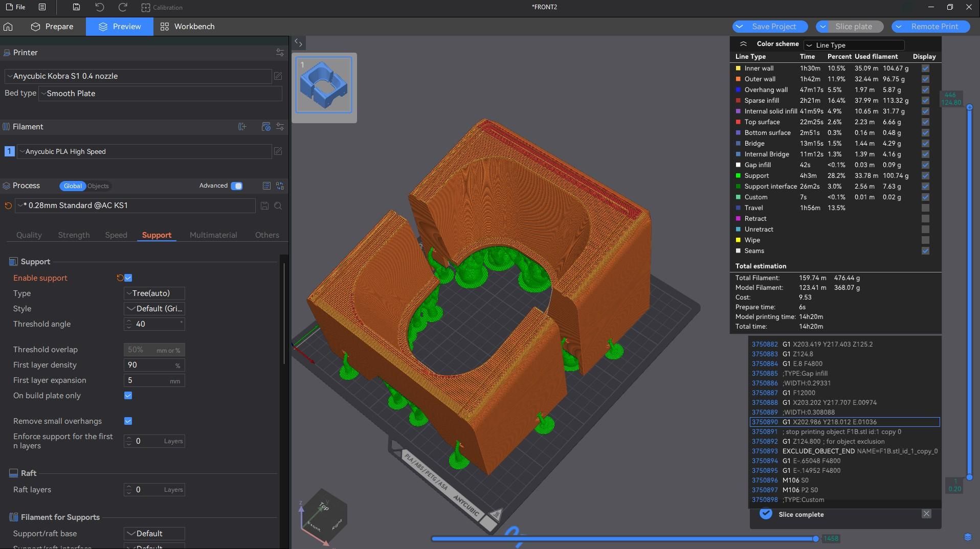The image size is (980, 549).
Task: Hide Support lines in display
Action: (925, 176)
